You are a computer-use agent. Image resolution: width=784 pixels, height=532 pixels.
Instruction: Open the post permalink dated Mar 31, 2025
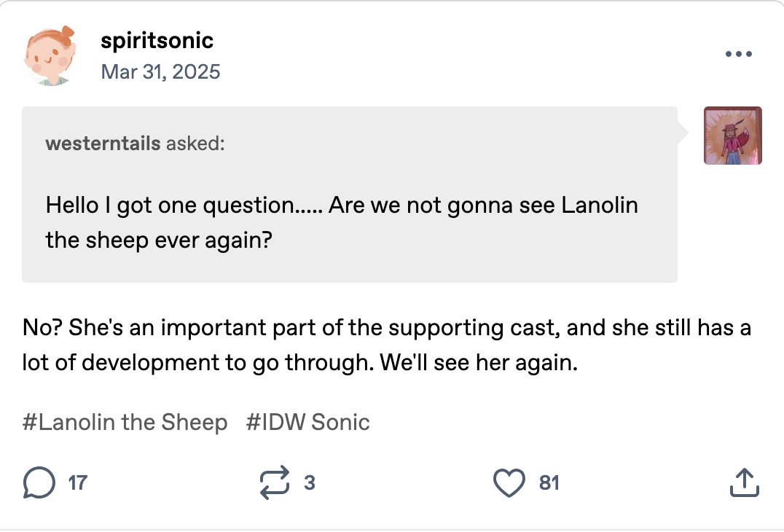click(160, 71)
